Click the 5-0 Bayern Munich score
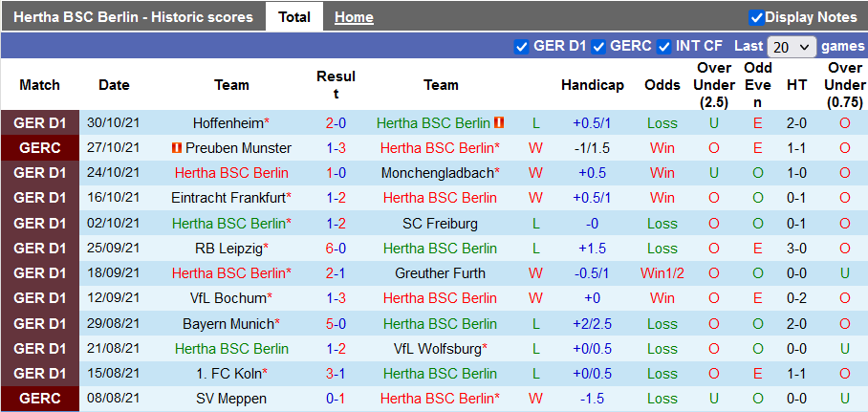Image resolution: width=868 pixels, height=412 pixels. [336, 323]
